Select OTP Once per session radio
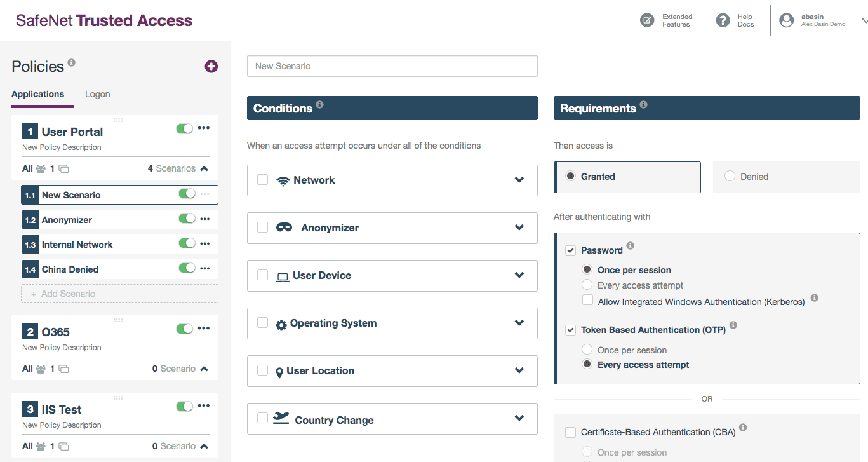 pyautogui.click(x=587, y=350)
